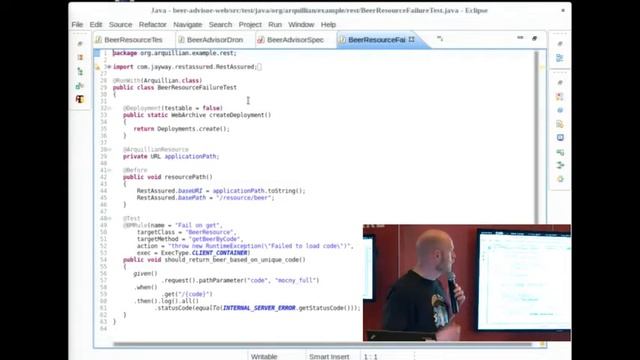The height and width of the screenshot is (360, 640).
Task: Click the targetMethod "getBeerByCode" line
Action: coord(190,239)
